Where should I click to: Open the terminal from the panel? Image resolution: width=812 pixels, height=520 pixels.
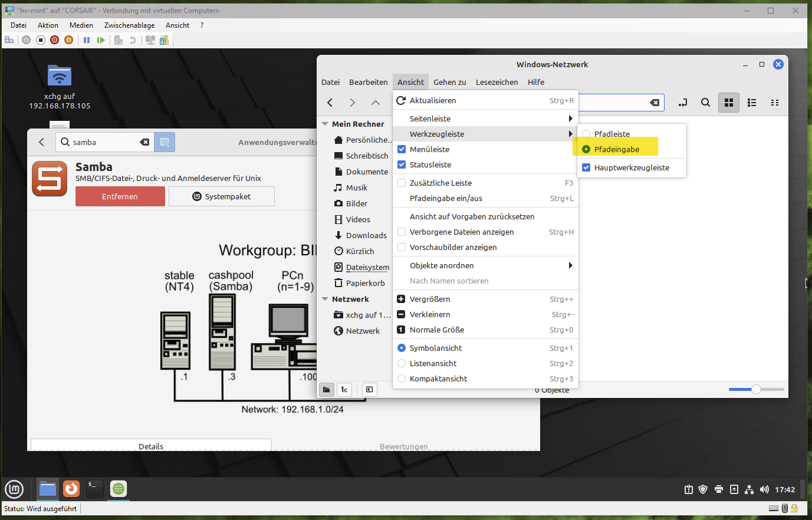coord(94,489)
